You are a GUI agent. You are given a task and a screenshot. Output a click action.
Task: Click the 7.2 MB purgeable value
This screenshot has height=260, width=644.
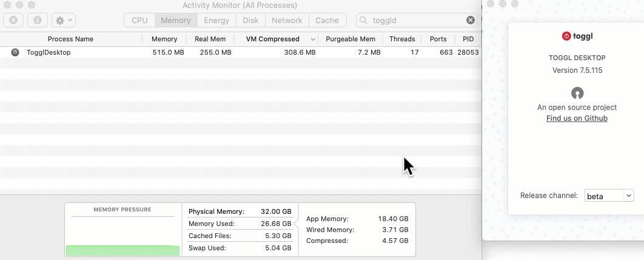point(369,52)
